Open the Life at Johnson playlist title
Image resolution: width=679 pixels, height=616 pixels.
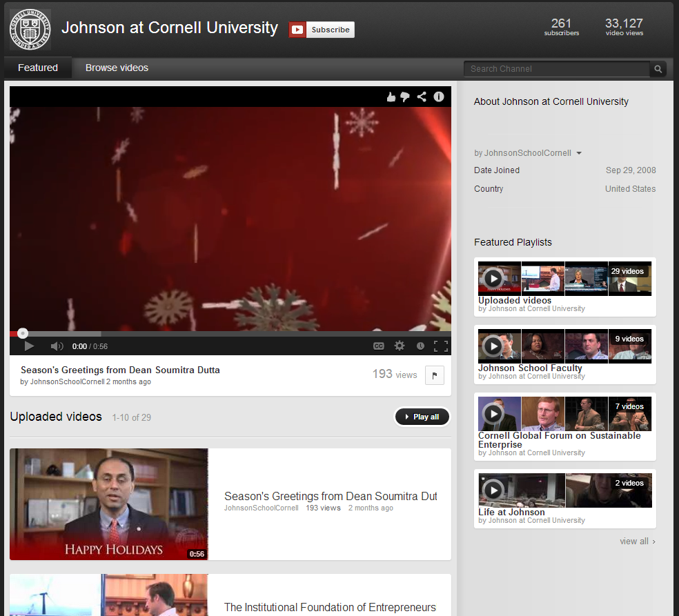click(511, 512)
